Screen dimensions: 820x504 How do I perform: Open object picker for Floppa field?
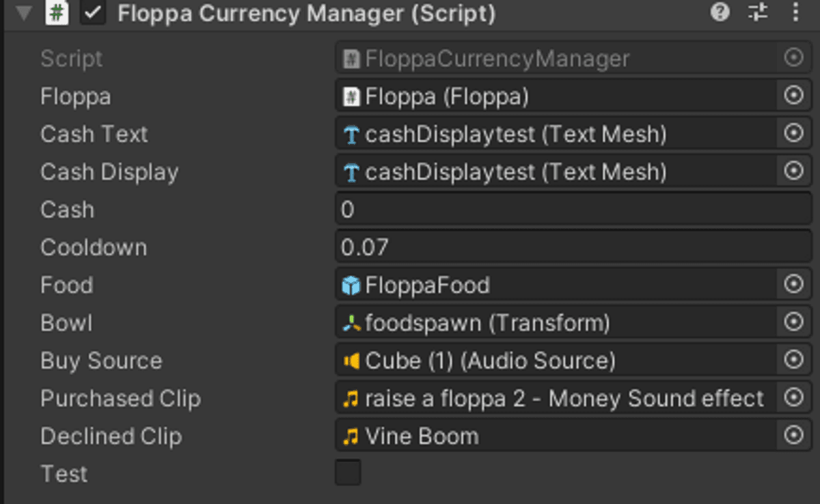point(793,96)
